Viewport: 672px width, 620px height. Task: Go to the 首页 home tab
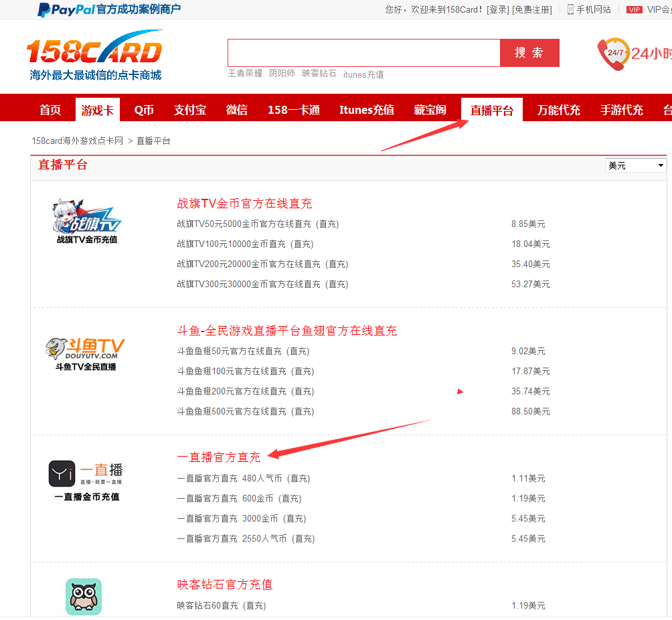[x=50, y=110]
